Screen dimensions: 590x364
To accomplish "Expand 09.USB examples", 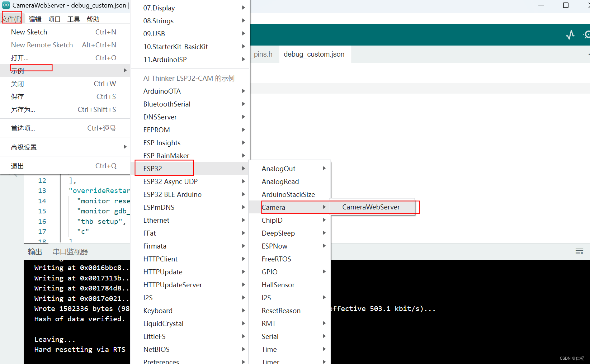I will click(190, 34).
